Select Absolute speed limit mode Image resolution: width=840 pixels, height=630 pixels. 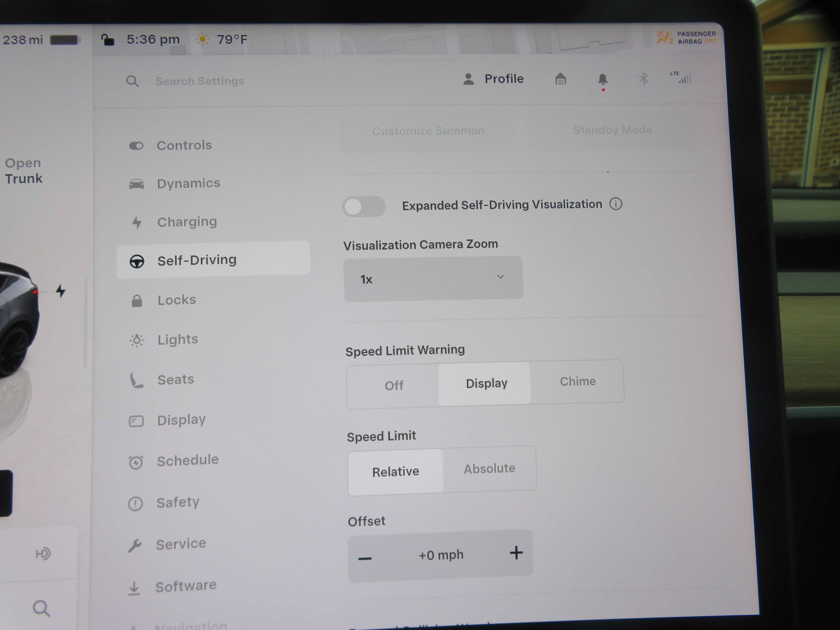point(489,469)
